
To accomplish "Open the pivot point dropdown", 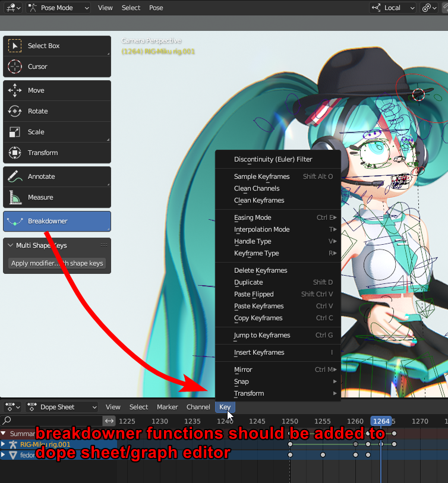I will click(429, 8).
